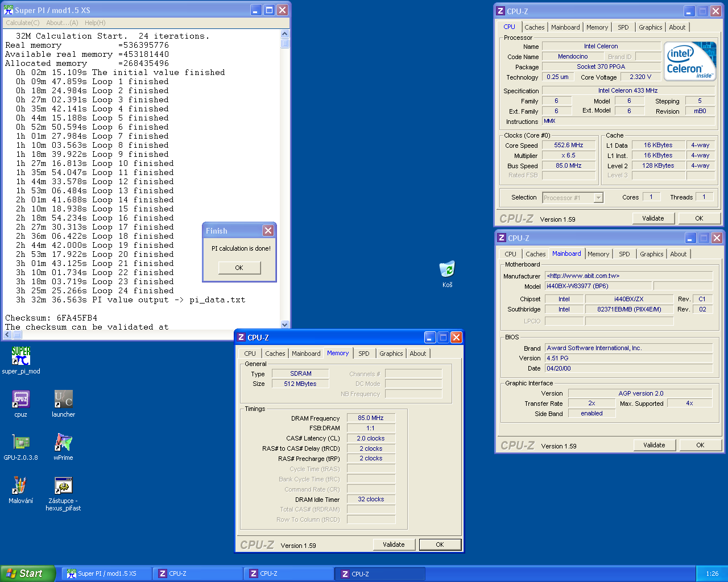The image size is (728, 582).
Task: Click the Z icon in CPU-Z Mainboard window title
Action: [502, 238]
